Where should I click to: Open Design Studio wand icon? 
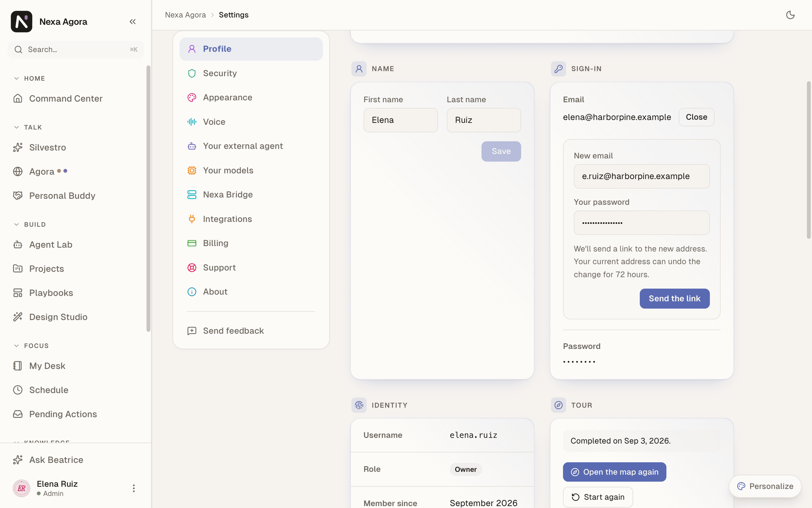point(18,317)
